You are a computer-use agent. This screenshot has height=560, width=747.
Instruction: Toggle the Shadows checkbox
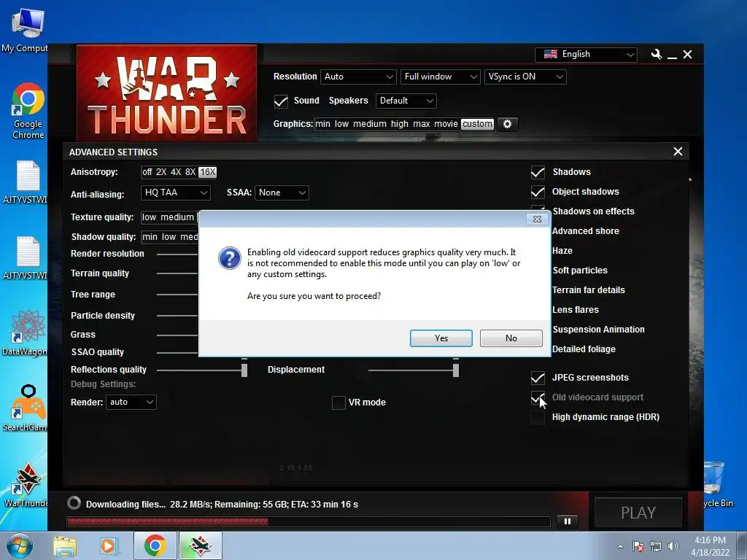pyautogui.click(x=538, y=172)
